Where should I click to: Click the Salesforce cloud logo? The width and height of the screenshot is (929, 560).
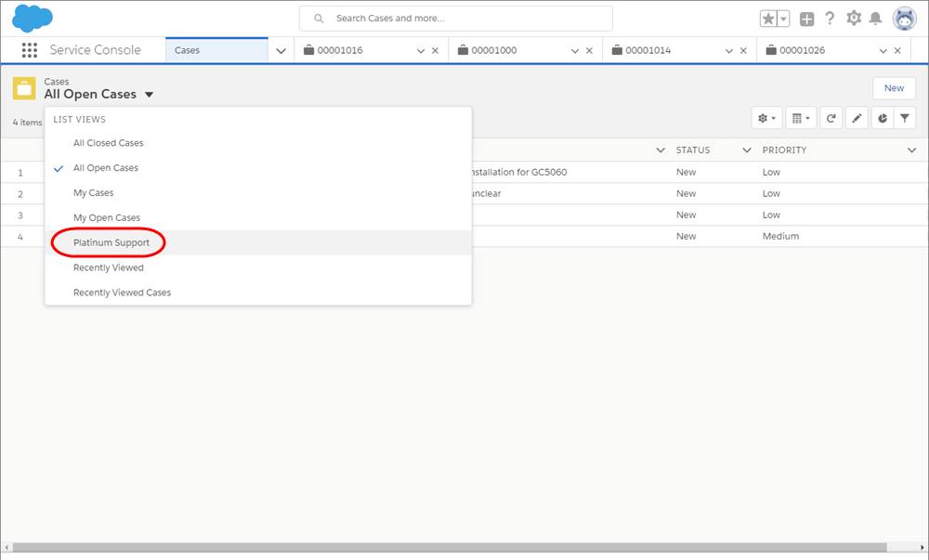[x=33, y=18]
